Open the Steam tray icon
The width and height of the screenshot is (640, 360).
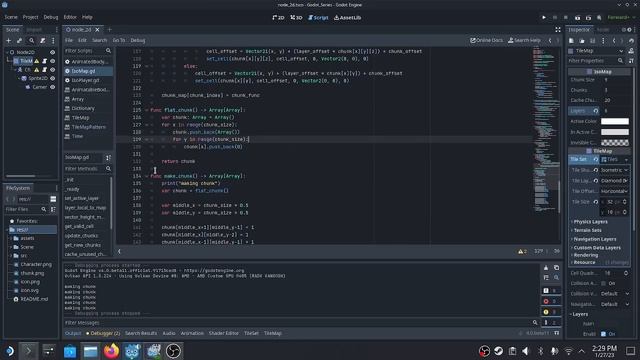coord(498,351)
